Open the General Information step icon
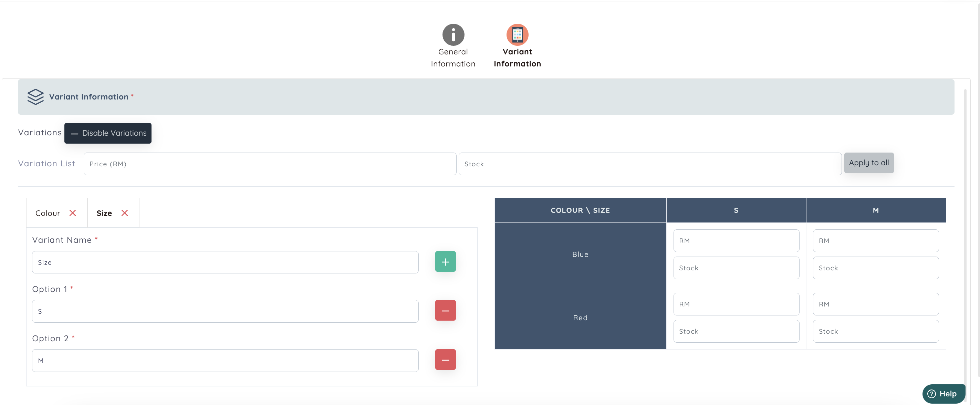Screen dimensions: 980x405 (x=453, y=35)
